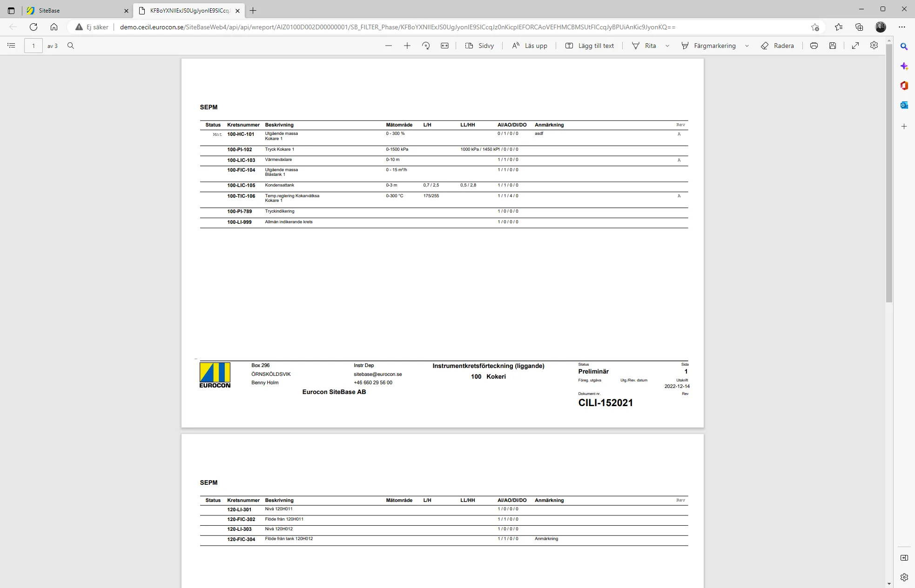Close the SiteBase tab
The height and width of the screenshot is (588, 915).
(126, 11)
